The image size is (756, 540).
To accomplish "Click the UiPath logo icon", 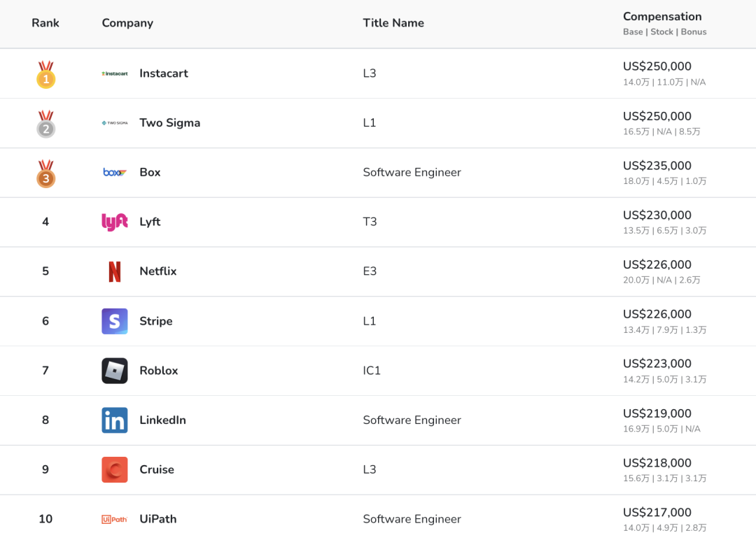I will click(x=115, y=519).
